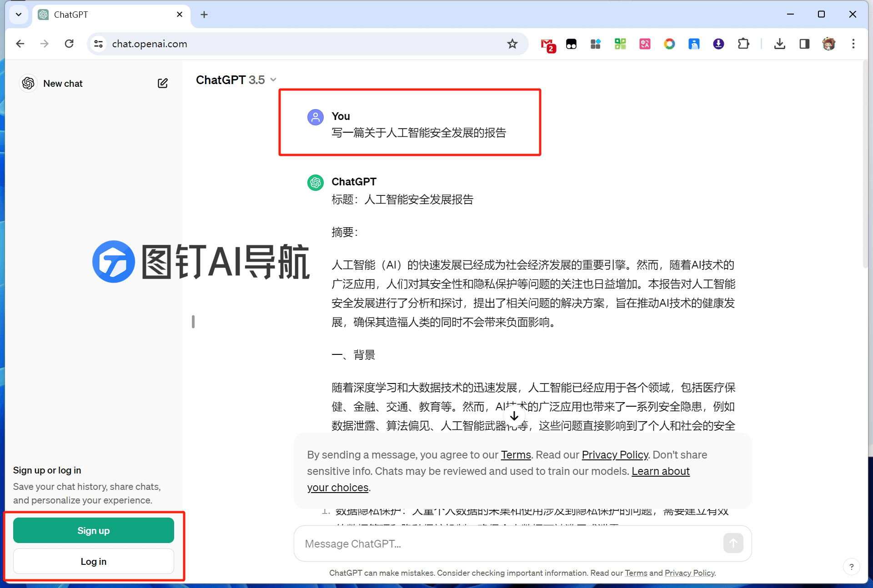Click the Log in button

(93, 561)
